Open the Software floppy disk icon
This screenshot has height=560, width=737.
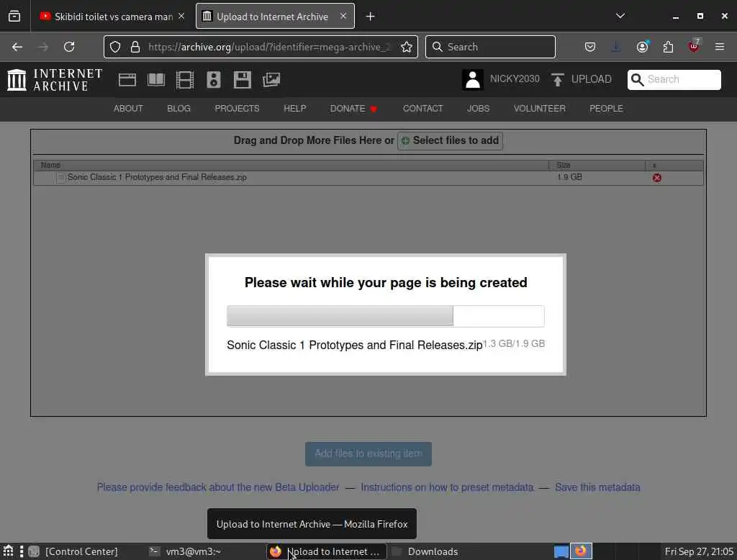(x=243, y=80)
